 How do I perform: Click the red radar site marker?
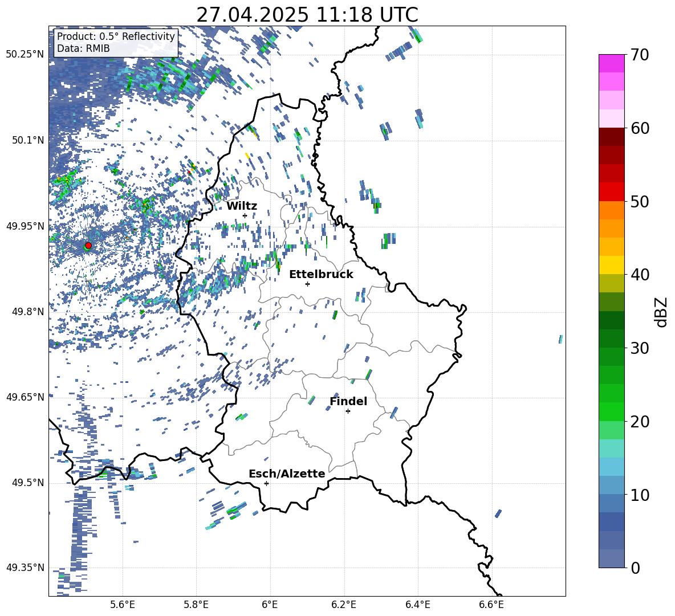tap(88, 245)
